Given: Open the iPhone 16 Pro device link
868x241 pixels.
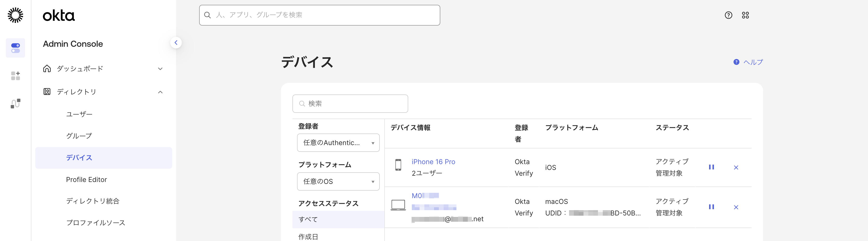Looking at the screenshot, I should (x=433, y=162).
